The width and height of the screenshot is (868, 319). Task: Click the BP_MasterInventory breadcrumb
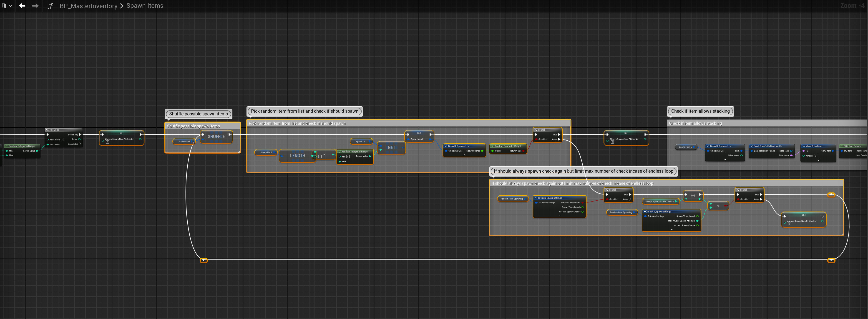(88, 6)
